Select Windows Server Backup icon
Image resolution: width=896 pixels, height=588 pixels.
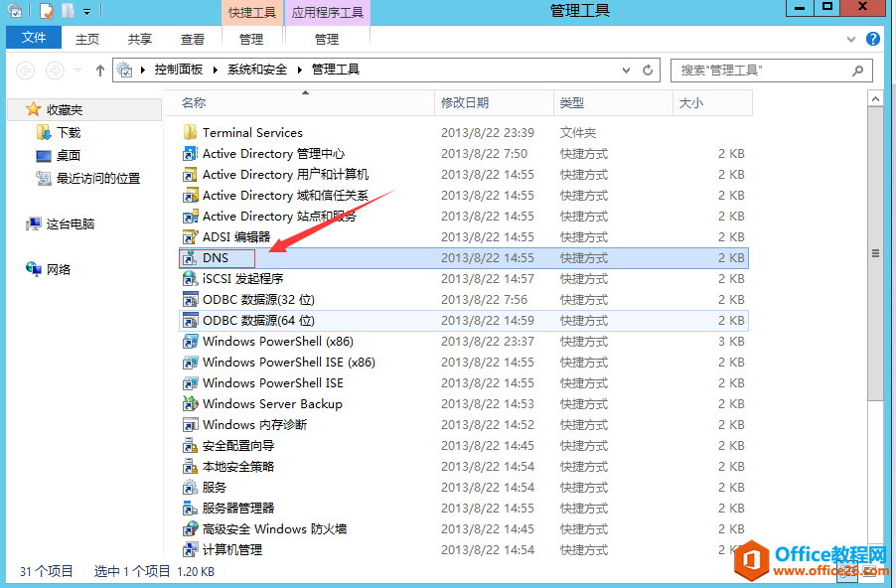tap(190, 404)
